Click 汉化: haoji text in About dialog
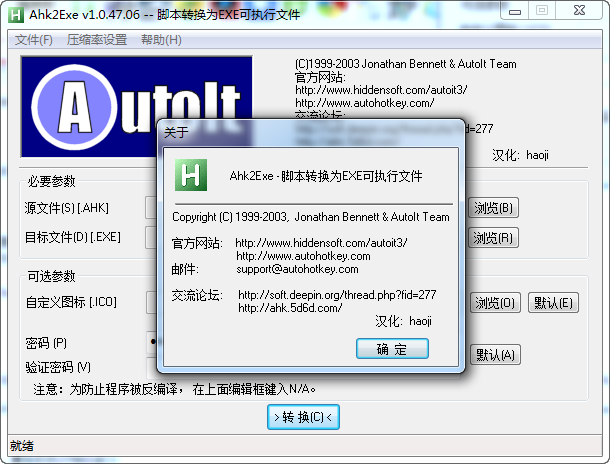This screenshot has height=464, width=610. tap(403, 321)
